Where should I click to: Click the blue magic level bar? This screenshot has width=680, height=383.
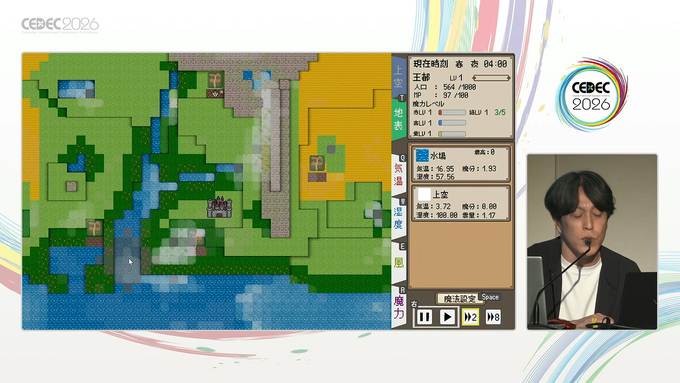point(451,123)
